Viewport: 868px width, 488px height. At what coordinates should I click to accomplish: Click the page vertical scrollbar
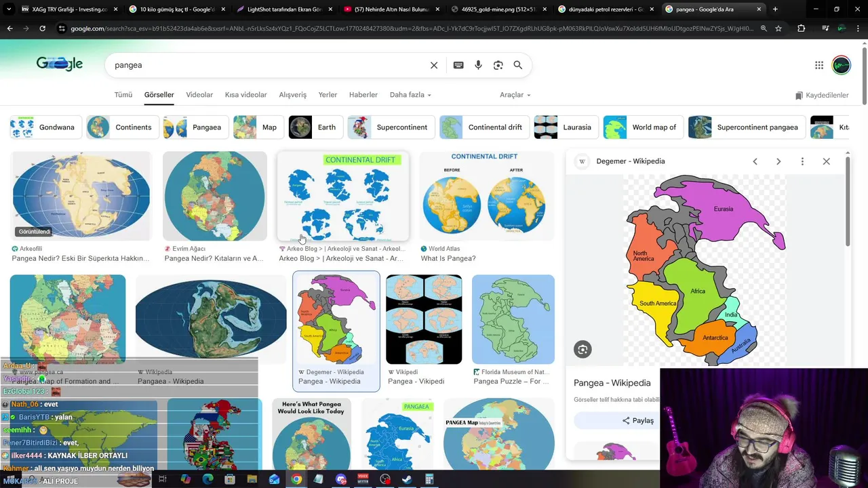tap(864, 75)
